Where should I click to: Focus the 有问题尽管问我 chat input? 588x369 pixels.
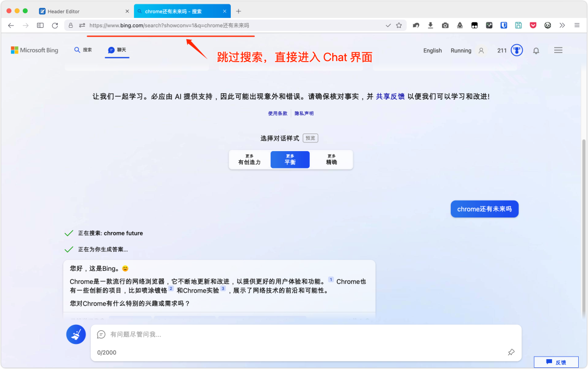pyautogui.click(x=305, y=335)
